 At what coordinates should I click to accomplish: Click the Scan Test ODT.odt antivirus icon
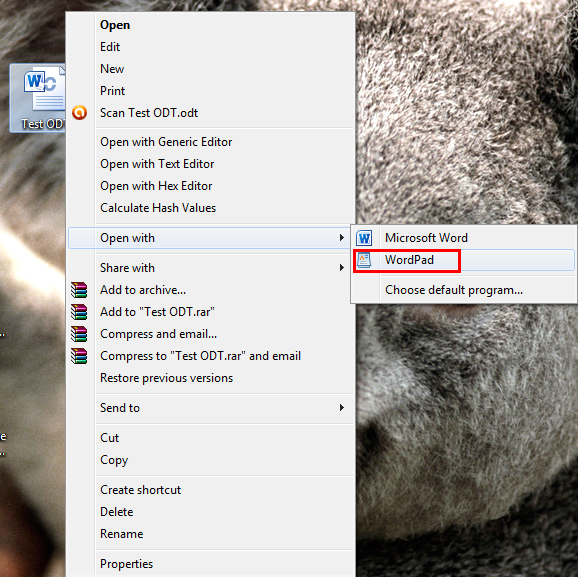79,113
